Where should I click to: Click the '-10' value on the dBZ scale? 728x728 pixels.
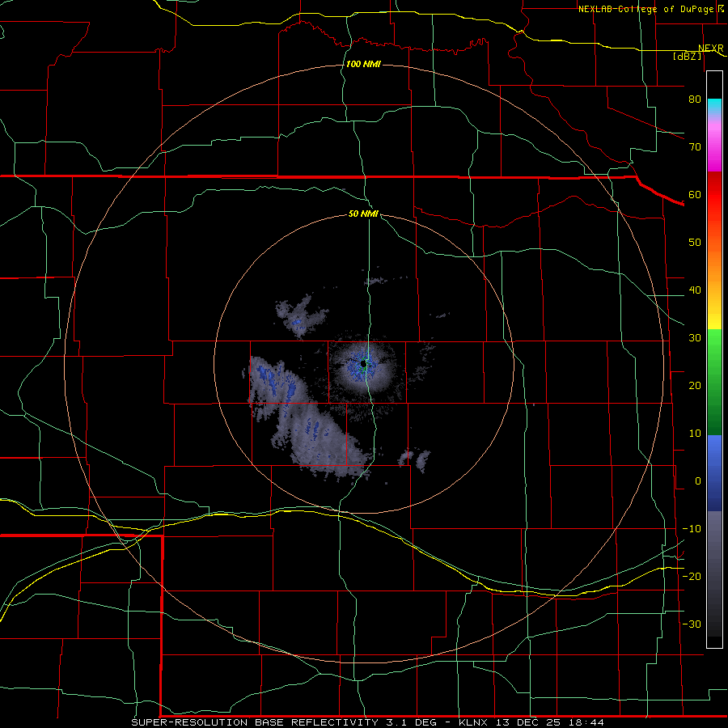coord(692,529)
